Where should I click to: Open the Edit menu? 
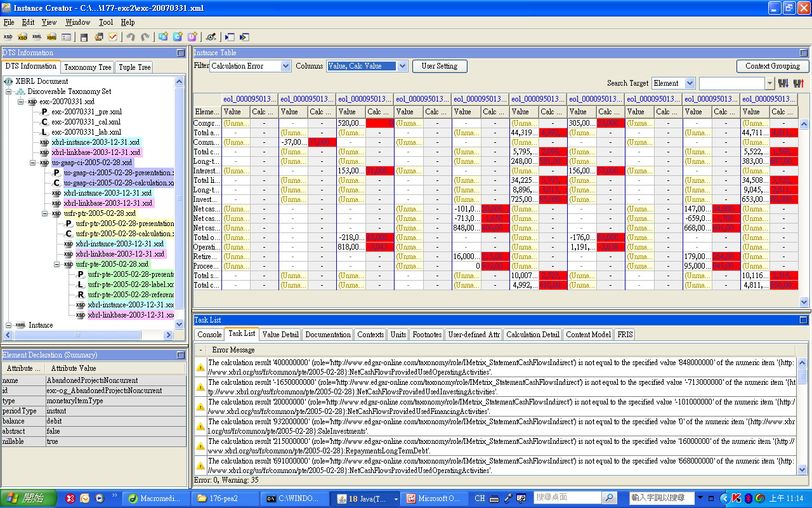coord(28,22)
